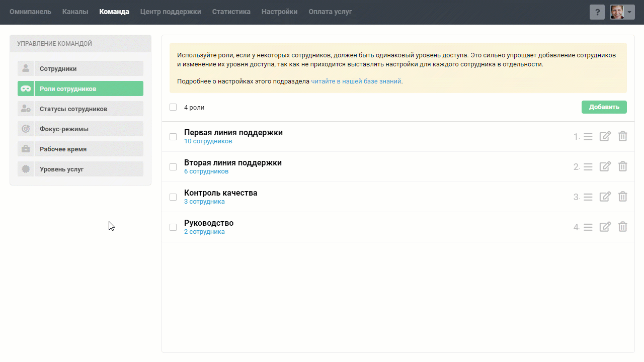Toggle the select-all checkbox beside 4 роли

(173, 107)
